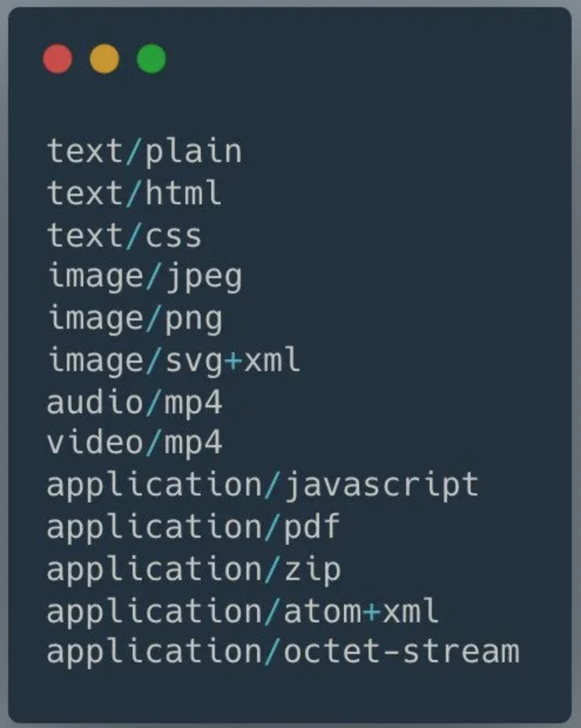Select the pdf subtype text
The width and height of the screenshot is (581, 728).
pyautogui.click(x=312, y=527)
